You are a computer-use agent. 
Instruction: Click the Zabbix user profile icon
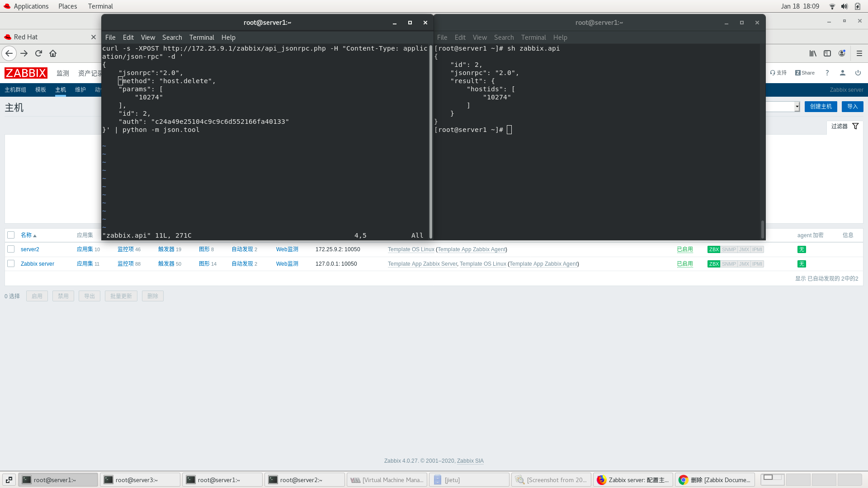(x=843, y=73)
